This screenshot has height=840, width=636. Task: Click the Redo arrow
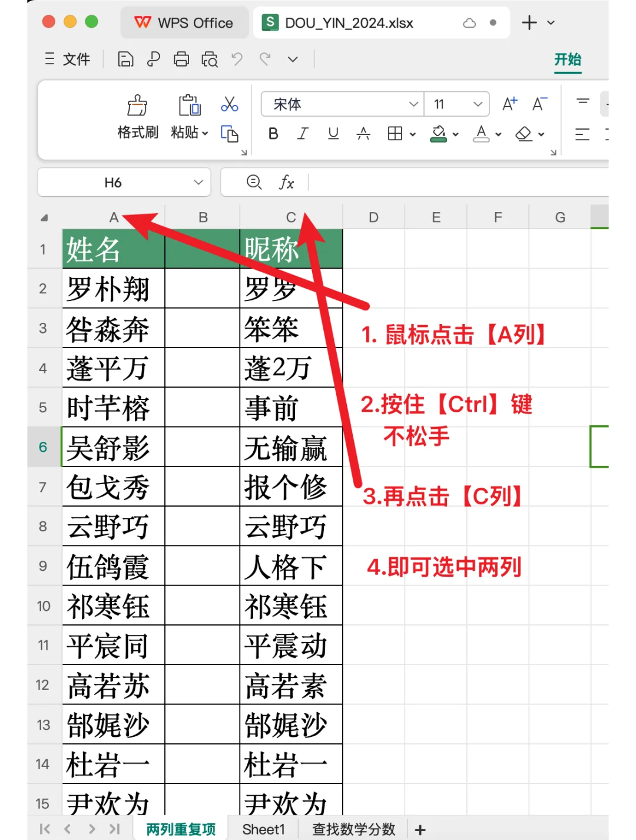click(265, 59)
